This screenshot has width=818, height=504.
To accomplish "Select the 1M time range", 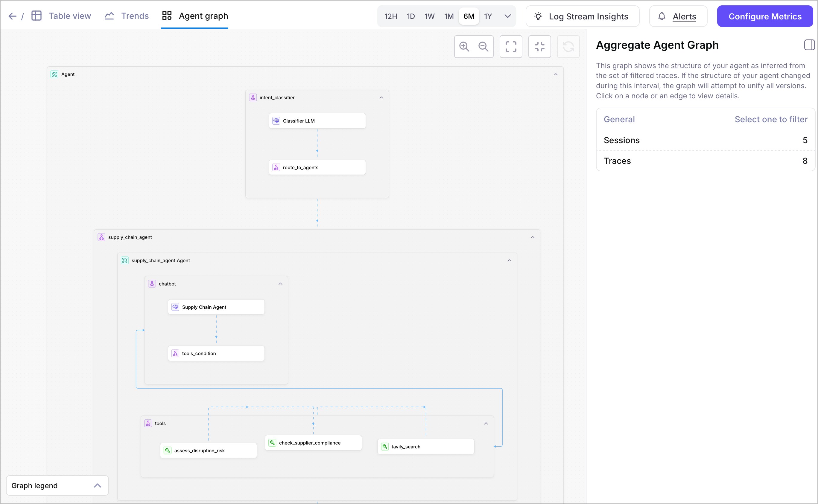I will coord(449,16).
